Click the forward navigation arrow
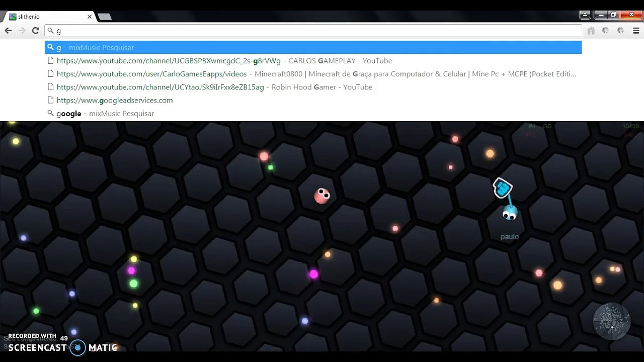 pyautogui.click(x=22, y=31)
